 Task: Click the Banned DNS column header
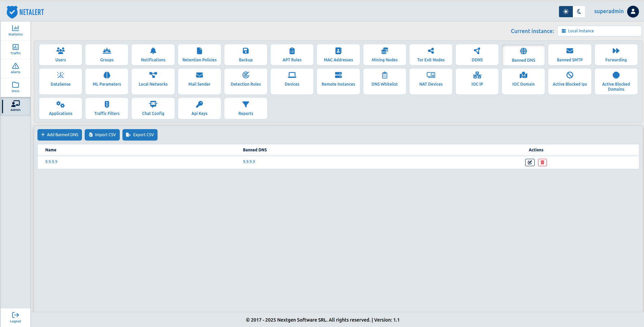tap(255, 150)
